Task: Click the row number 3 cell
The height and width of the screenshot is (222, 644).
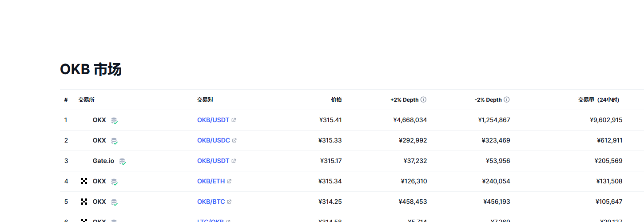Action: [x=66, y=161]
